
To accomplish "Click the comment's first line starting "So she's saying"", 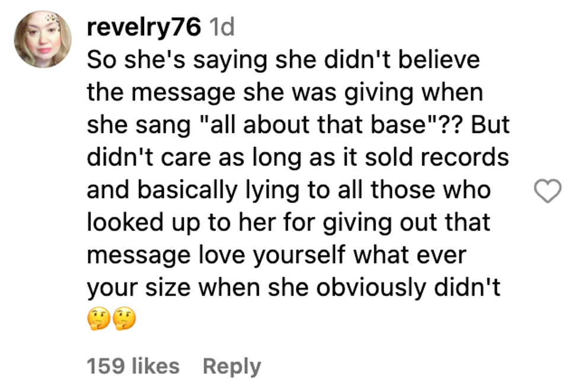I will [283, 60].
